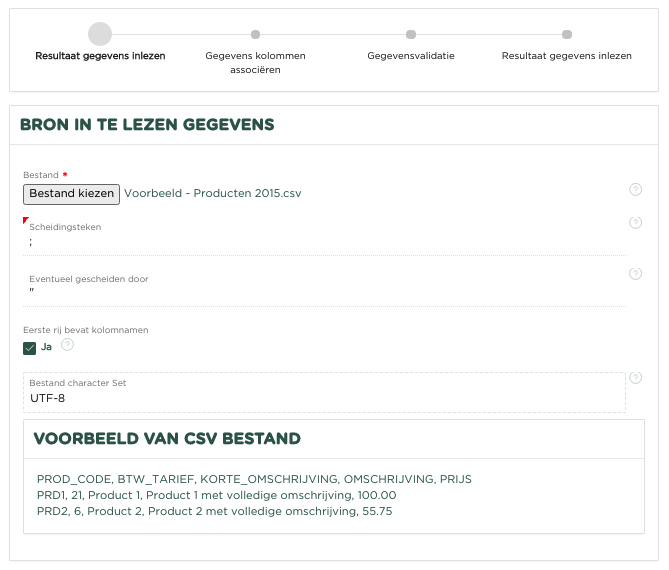
Task: Click the last wizard step dot
Action: coord(567,34)
